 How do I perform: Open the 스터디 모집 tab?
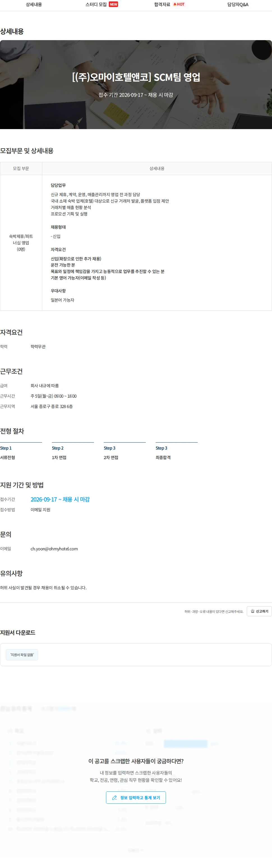pyautogui.click(x=96, y=4)
